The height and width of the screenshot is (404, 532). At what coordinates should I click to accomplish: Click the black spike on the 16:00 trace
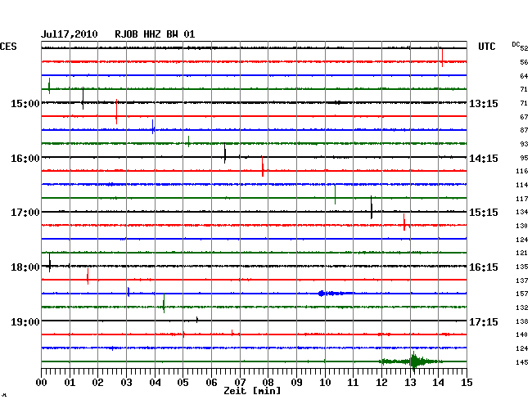(224, 154)
